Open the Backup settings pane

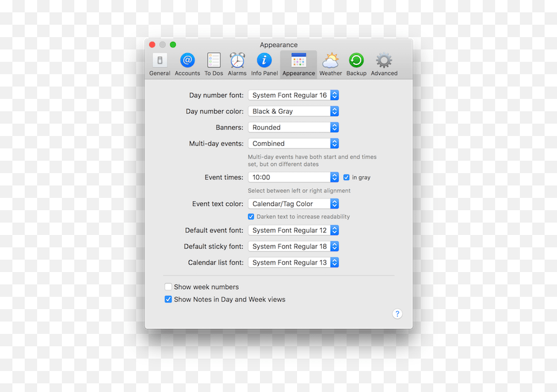coord(356,64)
